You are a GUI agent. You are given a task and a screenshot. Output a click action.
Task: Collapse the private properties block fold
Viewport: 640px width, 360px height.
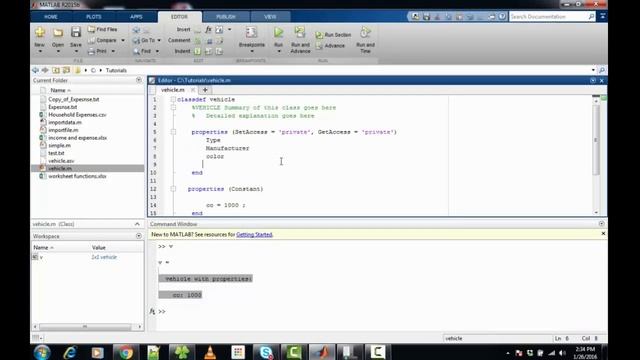point(173,132)
